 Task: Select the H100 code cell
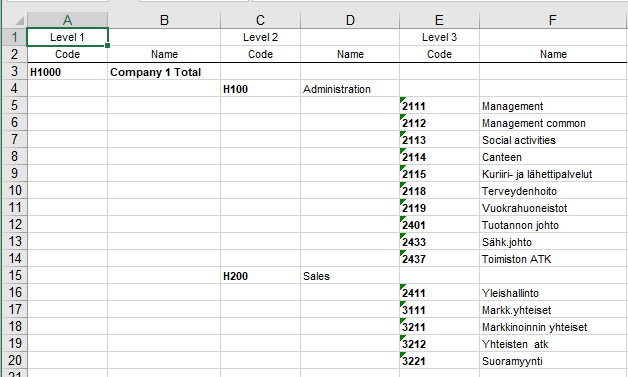click(260, 89)
